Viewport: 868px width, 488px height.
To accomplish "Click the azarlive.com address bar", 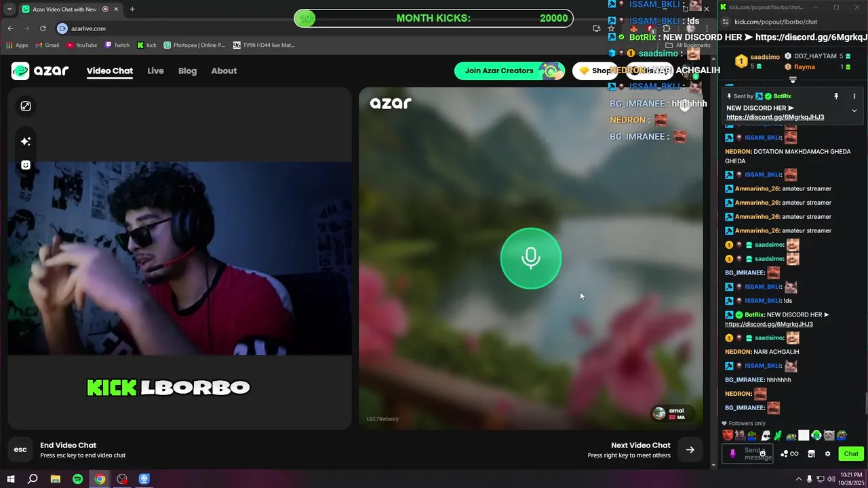I will click(88, 28).
